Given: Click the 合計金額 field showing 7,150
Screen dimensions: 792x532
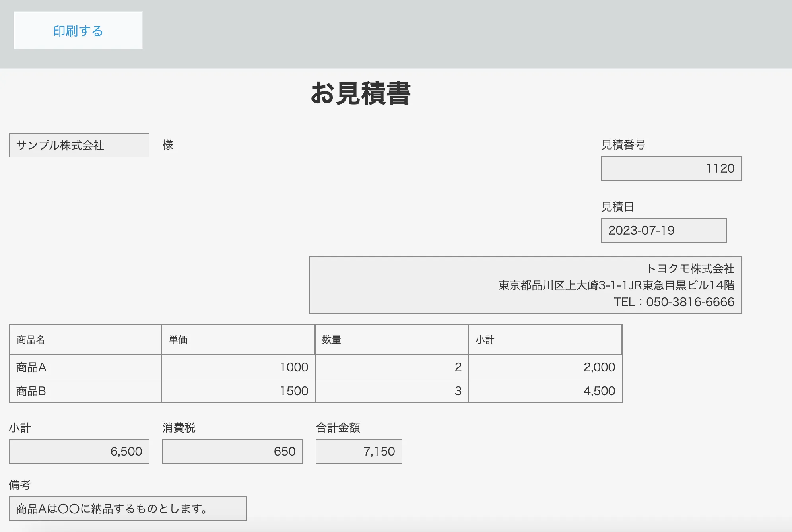Looking at the screenshot, I should pyautogui.click(x=359, y=451).
